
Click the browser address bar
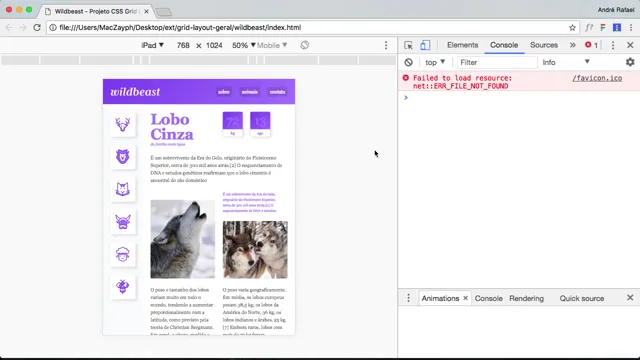coord(312,27)
